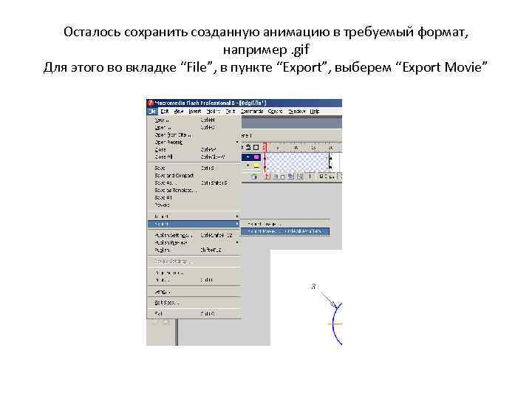Open the Commands menu
532x399 pixels.
pos(252,112)
